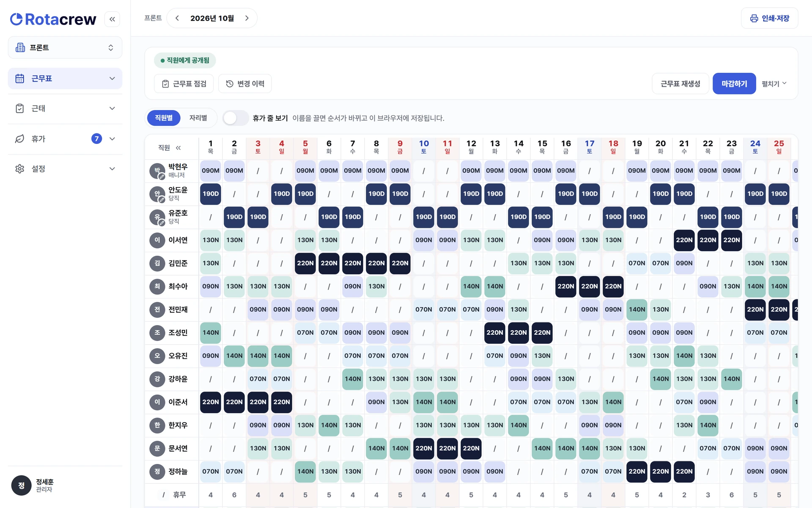
Task: Select 박현우 090M shift on day 1
Action: click(211, 171)
